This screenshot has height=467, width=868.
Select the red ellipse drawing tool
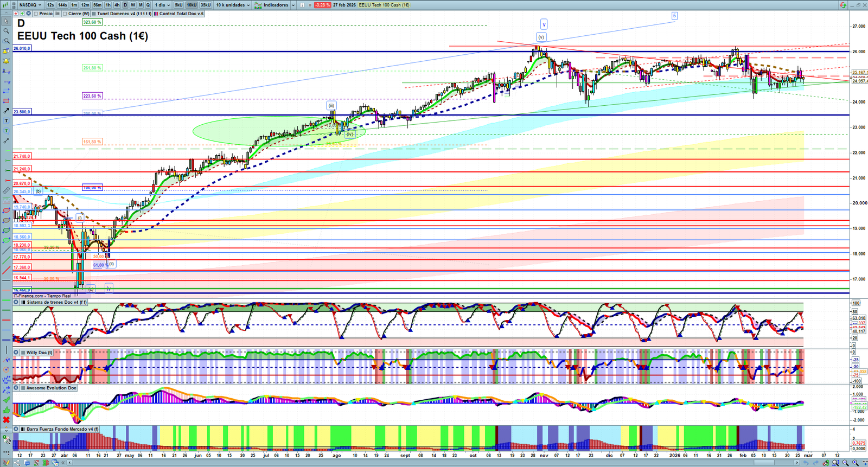[x=6, y=210]
